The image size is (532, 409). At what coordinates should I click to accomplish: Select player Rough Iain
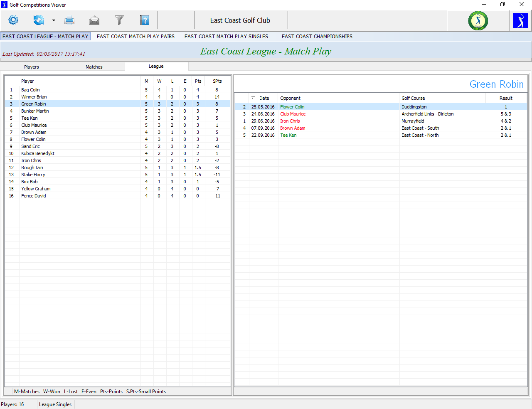point(117,168)
